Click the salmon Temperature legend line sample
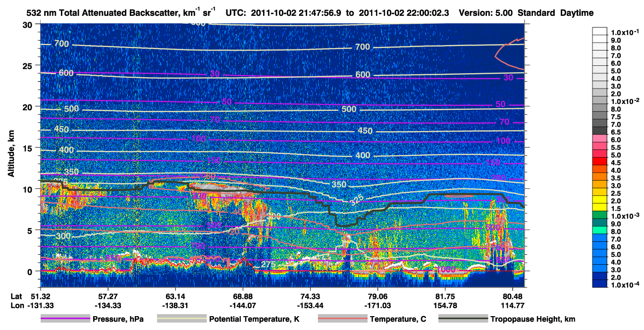This screenshot has width=644, height=330. [x=342, y=319]
